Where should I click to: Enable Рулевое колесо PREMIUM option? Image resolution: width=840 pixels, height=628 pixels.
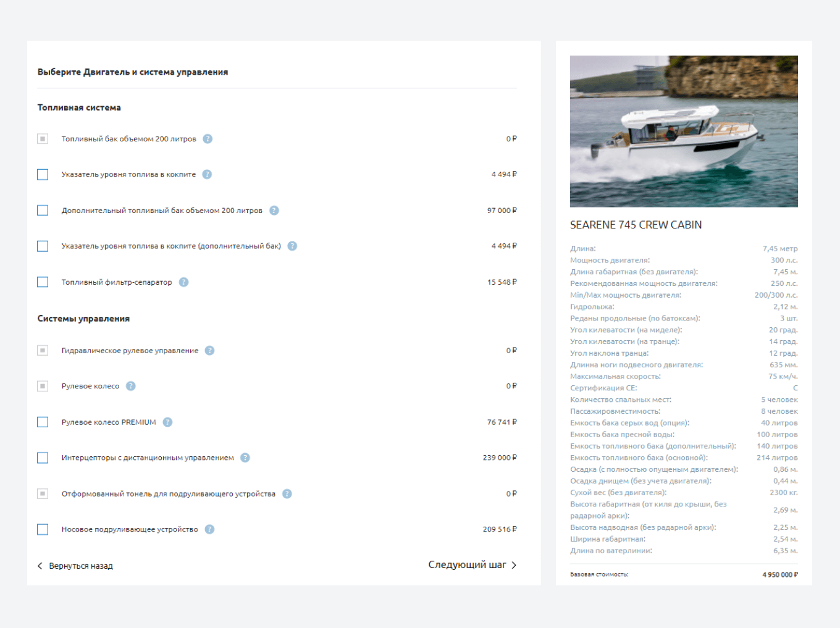click(x=42, y=422)
